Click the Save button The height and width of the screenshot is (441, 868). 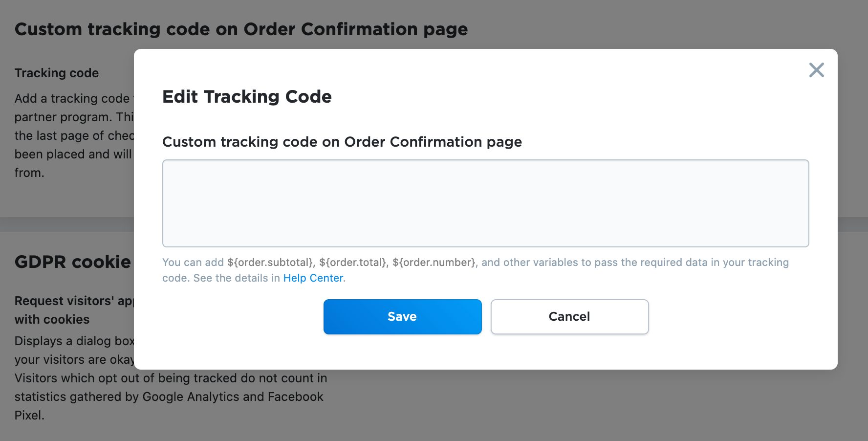click(402, 317)
